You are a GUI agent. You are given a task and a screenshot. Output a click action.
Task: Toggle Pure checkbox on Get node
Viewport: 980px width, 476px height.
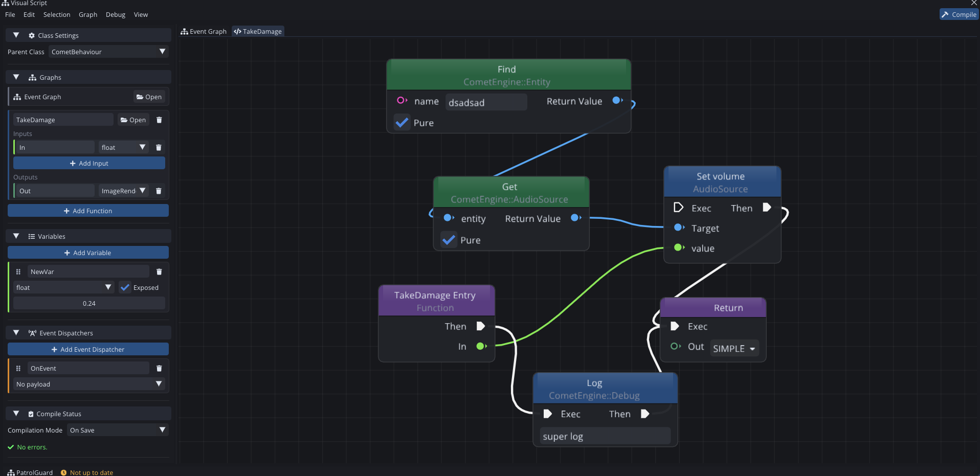pyautogui.click(x=449, y=240)
